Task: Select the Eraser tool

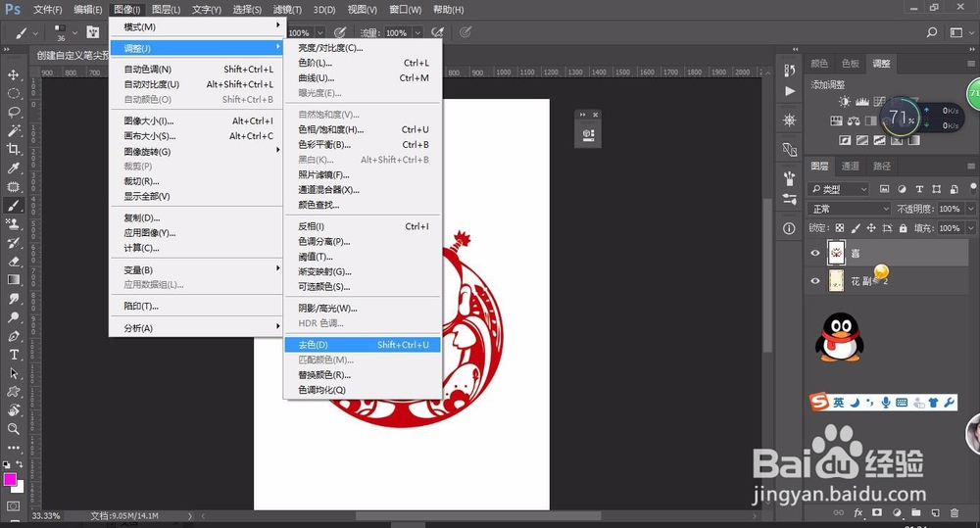Action: tap(13, 262)
